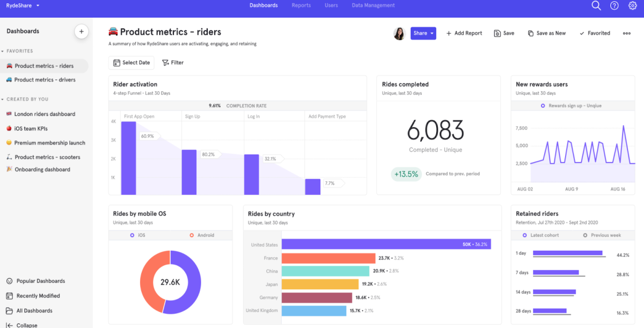The width and height of the screenshot is (644, 328).
Task: Open the search magnifier in top bar
Action: [x=596, y=5]
